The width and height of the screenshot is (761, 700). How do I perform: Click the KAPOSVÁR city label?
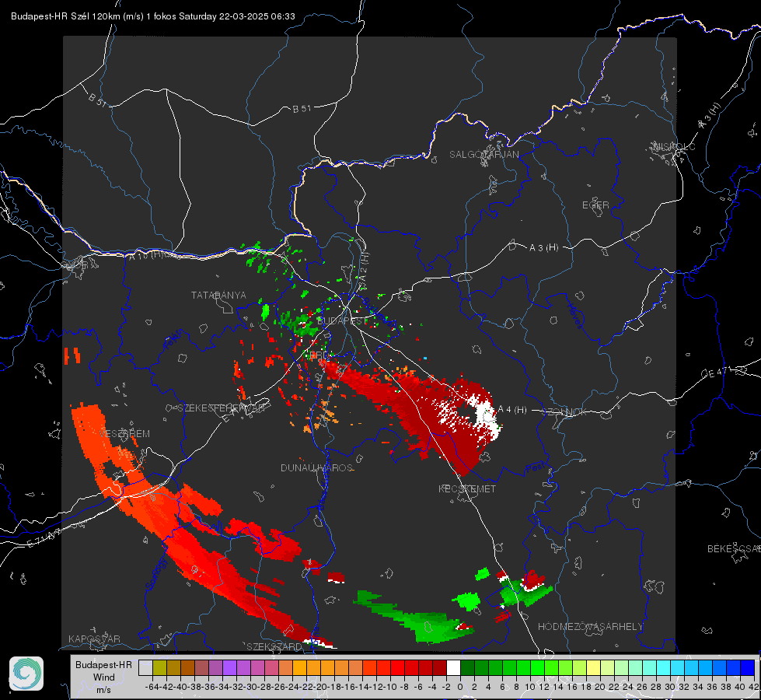(94, 639)
